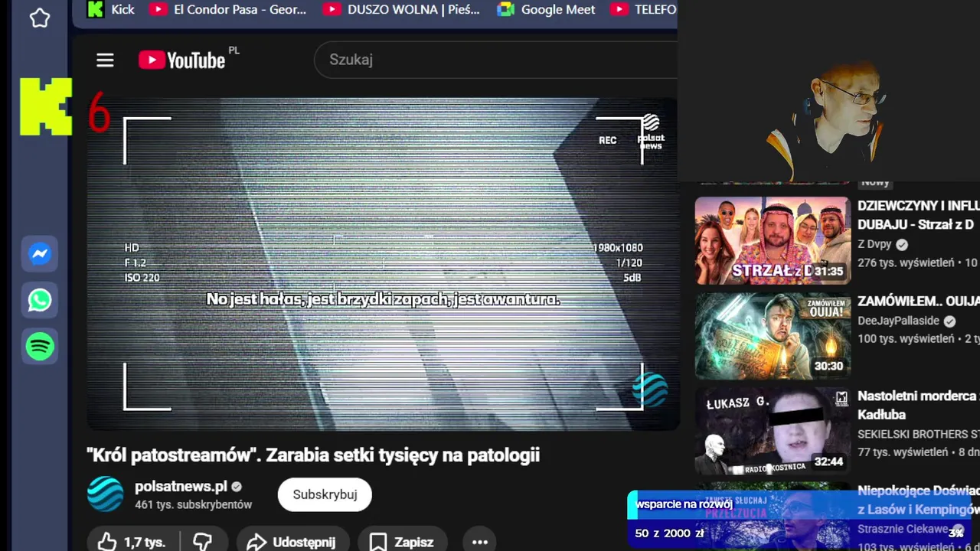Open the star bookmarks icon in sidebar
The image size is (980, 551).
point(40,18)
